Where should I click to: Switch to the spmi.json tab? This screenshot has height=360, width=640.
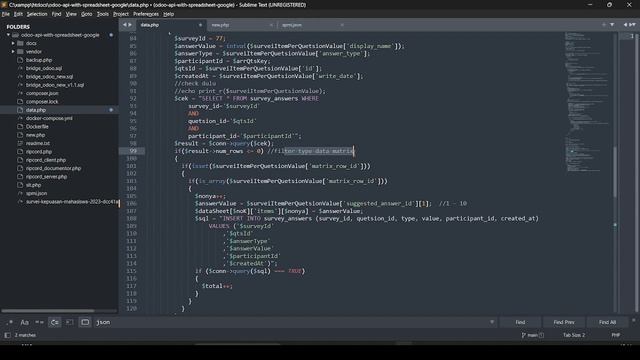tap(312, 25)
